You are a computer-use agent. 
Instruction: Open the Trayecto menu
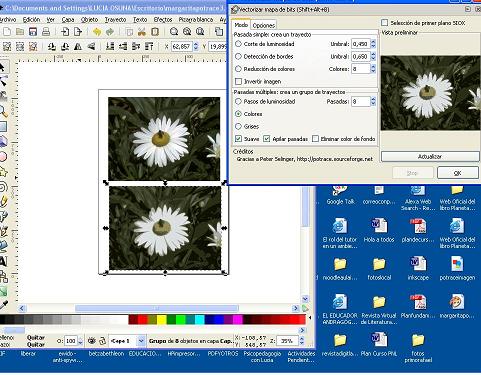coord(115,20)
